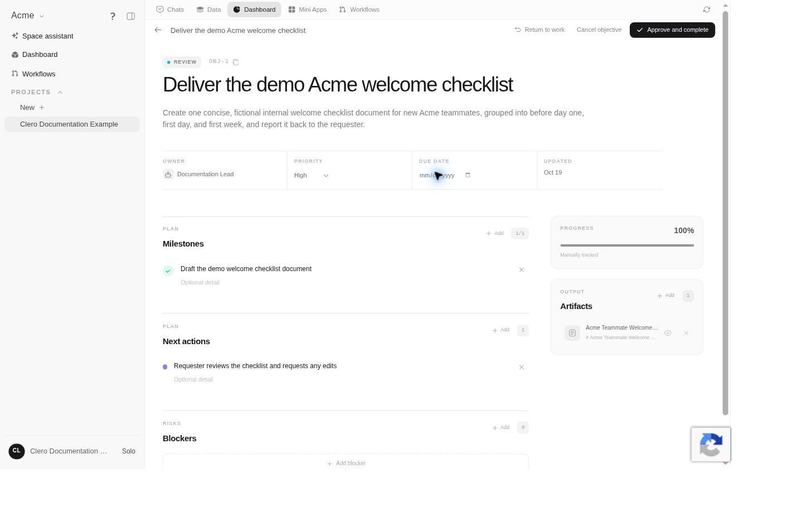Click the Acme Teammate Welcome document icon
Screen dimensions: 812x521
[x=572, y=333]
